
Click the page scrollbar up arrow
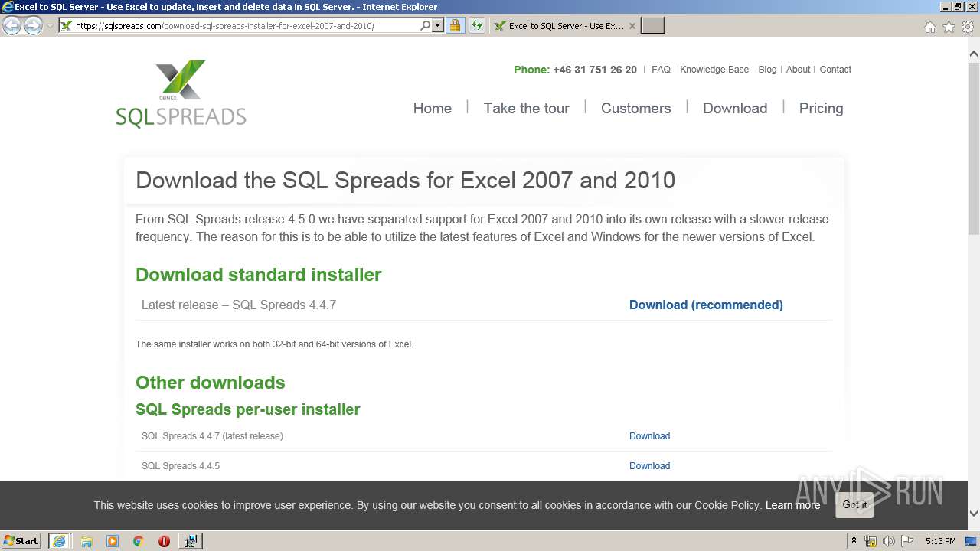[x=974, y=54]
